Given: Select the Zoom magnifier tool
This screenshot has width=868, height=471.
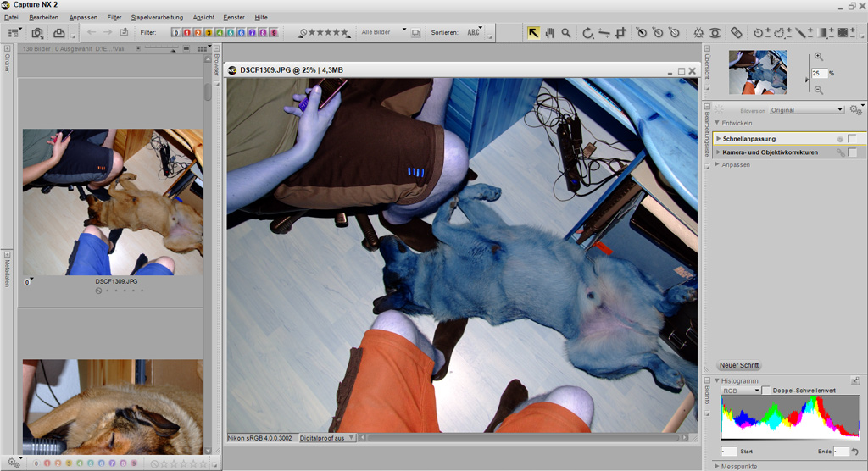Looking at the screenshot, I should pyautogui.click(x=565, y=33).
